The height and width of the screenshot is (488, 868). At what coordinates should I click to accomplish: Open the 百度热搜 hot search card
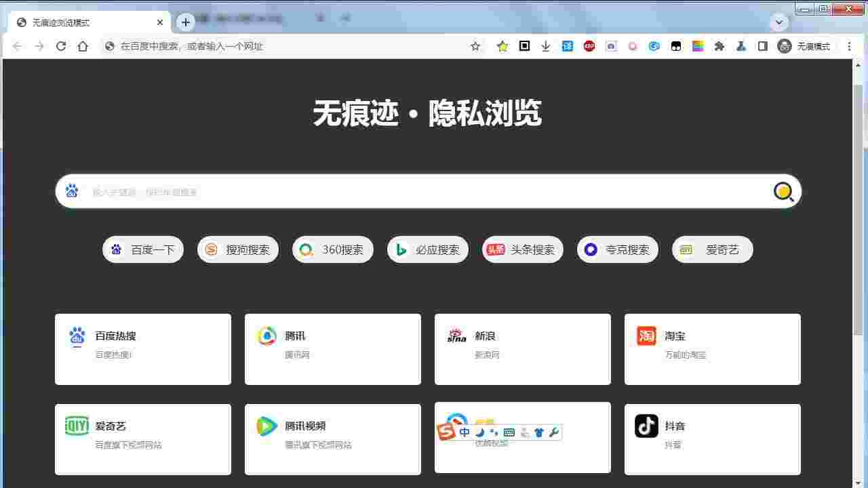click(x=77, y=335)
